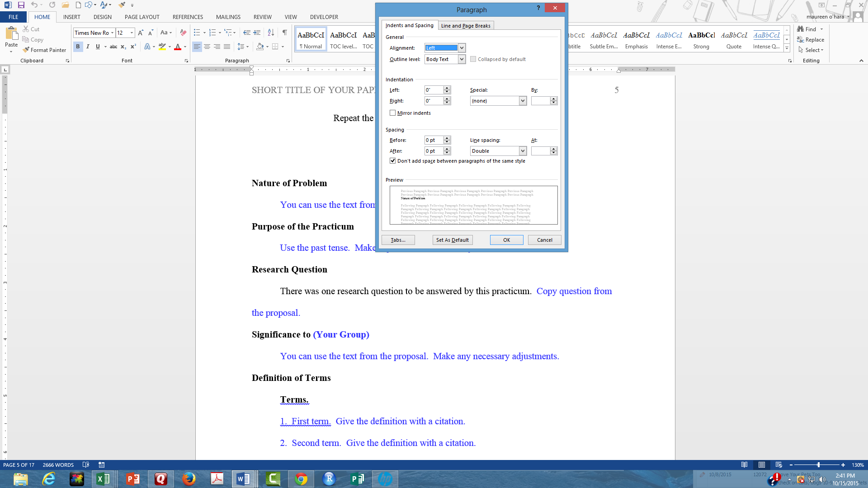The height and width of the screenshot is (488, 868).
Task: Apply strikethrough formatting
Action: point(113,46)
